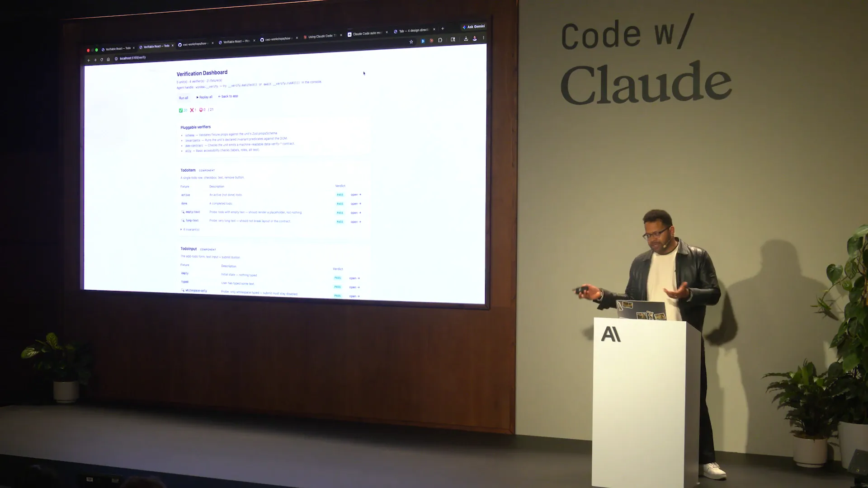Go back using the browser back arrow
Image resolution: width=868 pixels, height=488 pixels.
(x=89, y=60)
